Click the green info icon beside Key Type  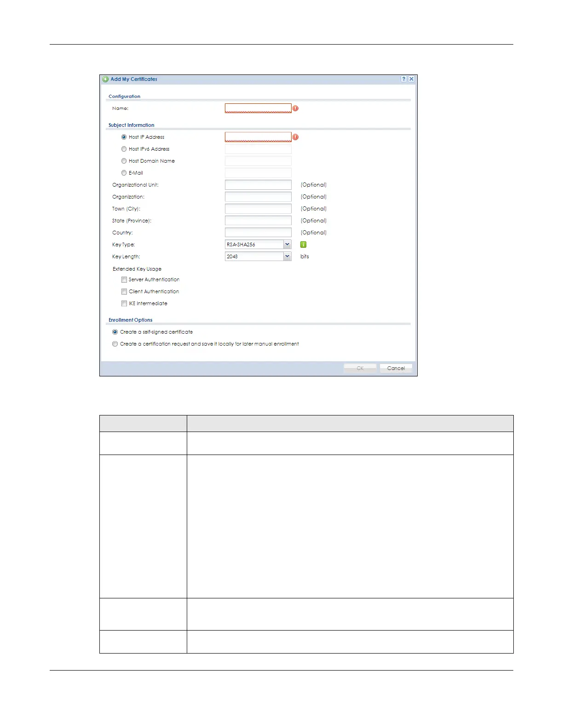[x=303, y=245]
